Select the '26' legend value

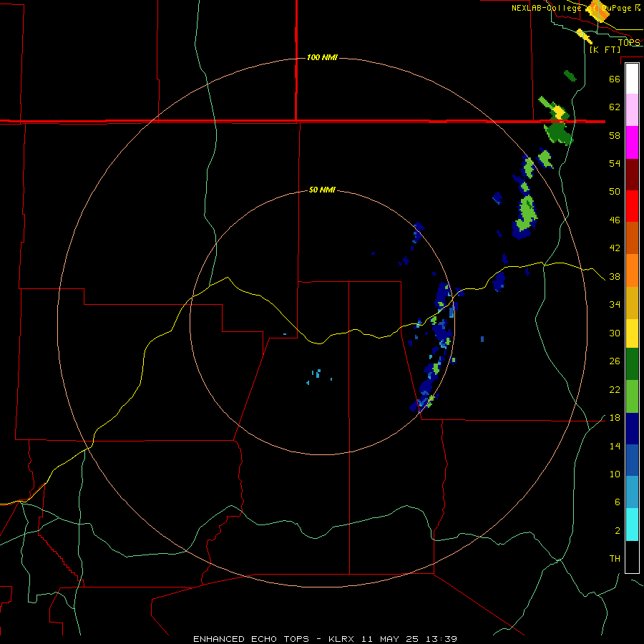[615, 361]
